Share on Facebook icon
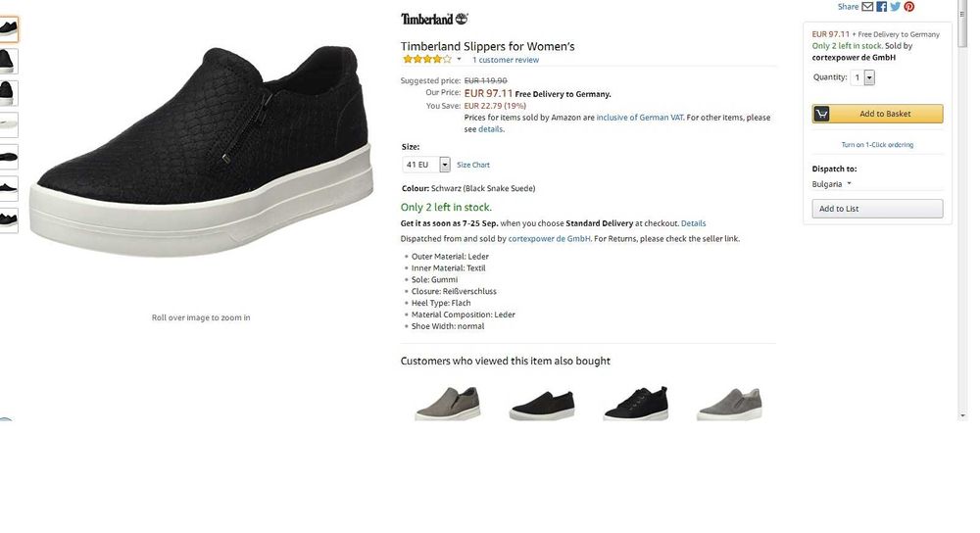The width and height of the screenshot is (980, 533). click(881, 7)
